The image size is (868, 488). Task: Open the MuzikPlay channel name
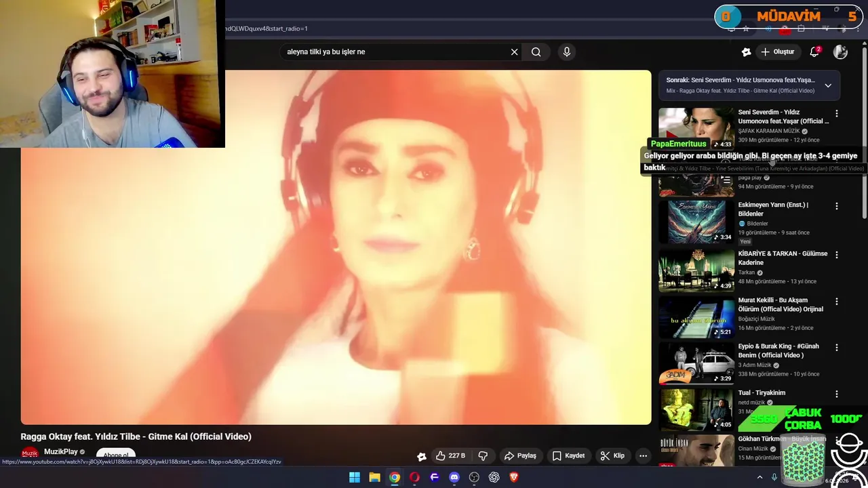coord(60,451)
